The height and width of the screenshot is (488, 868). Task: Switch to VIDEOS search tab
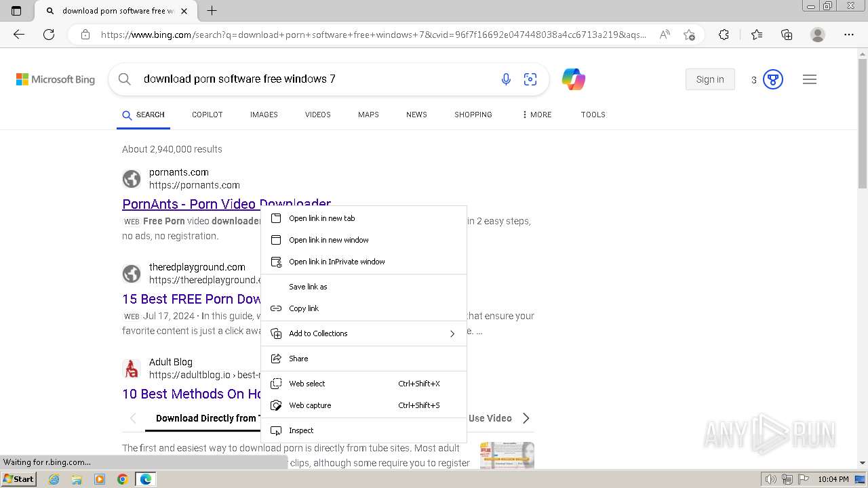[318, 115]
